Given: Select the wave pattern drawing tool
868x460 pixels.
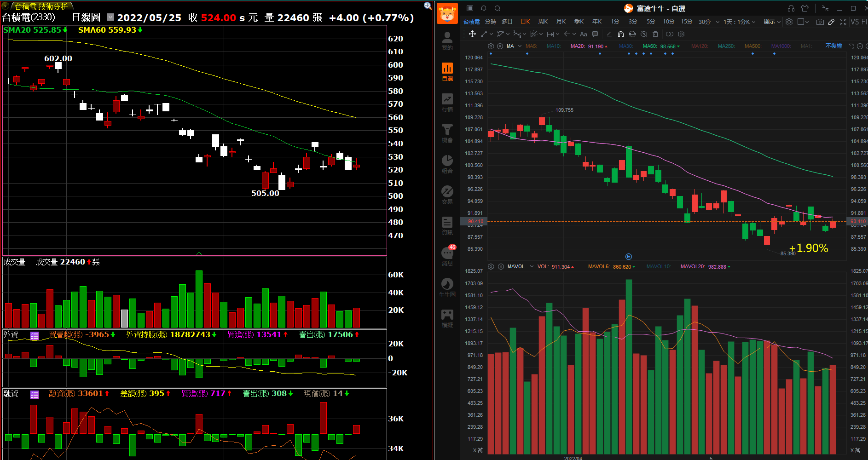Looking at the screenshot, I should [517, 34].
